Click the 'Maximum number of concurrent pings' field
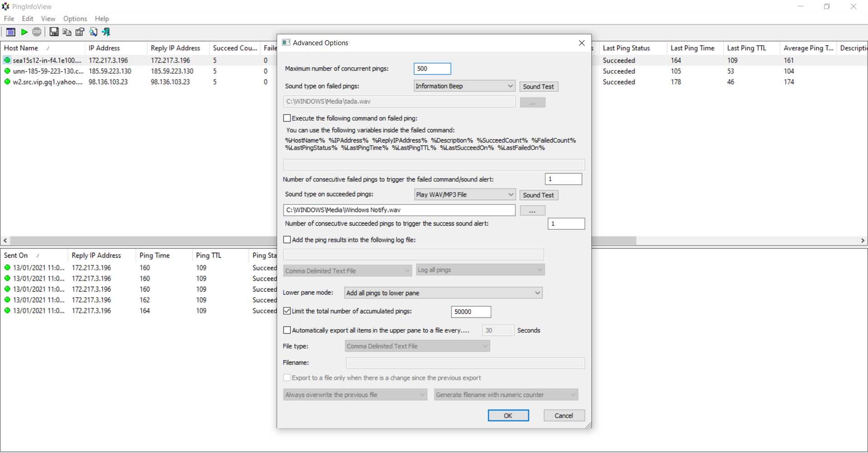The image size is (868, 453). [432, 69]
